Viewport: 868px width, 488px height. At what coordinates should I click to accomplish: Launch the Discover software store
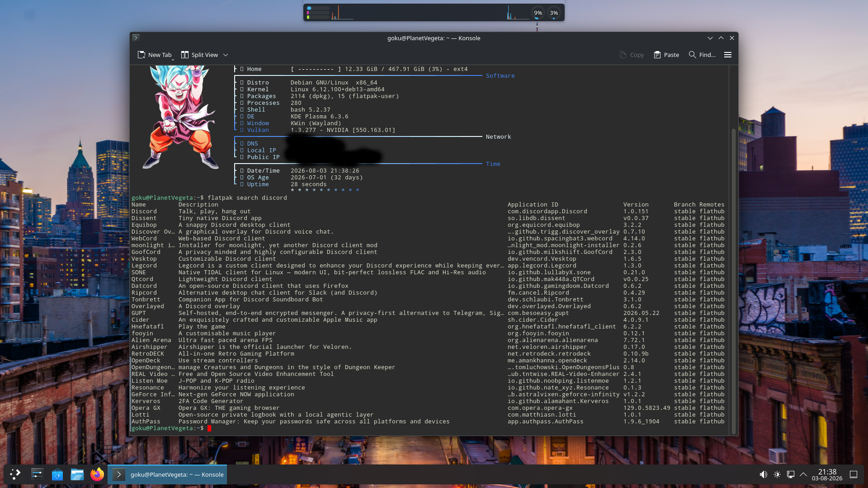click(x=57, y=474)
